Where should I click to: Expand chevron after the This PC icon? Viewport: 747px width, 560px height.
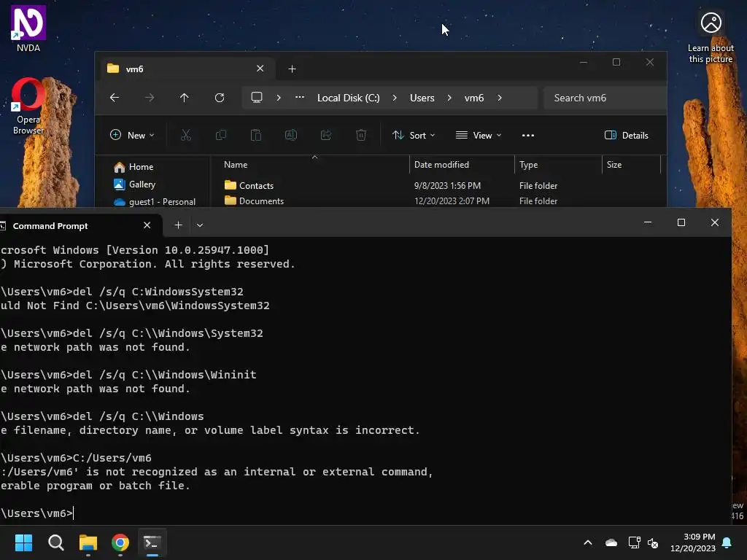279,98
